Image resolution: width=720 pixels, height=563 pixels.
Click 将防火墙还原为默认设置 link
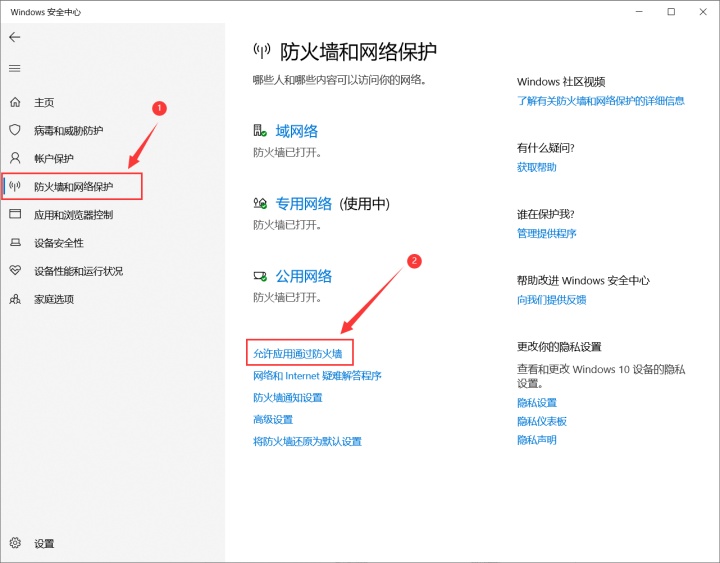(x=308, y=441)
